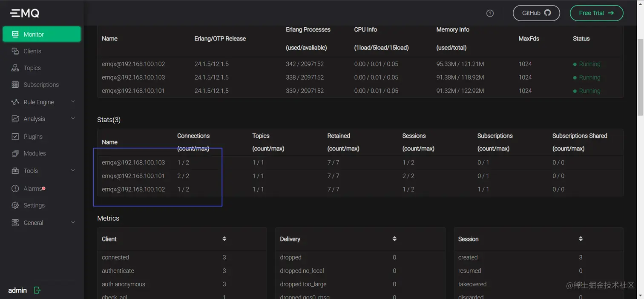644x299 pixels.
Task: Click the Modules sidebar icon
Action: 15,153
